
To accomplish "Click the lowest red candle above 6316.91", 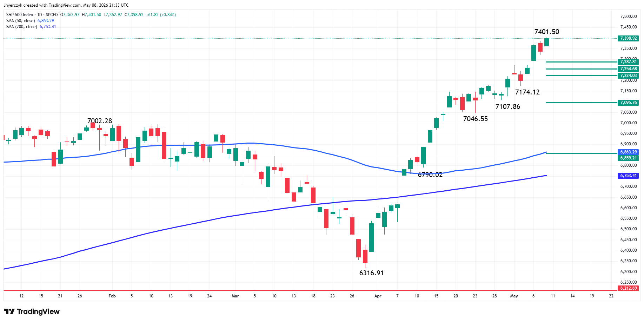I will pos(365,256).
